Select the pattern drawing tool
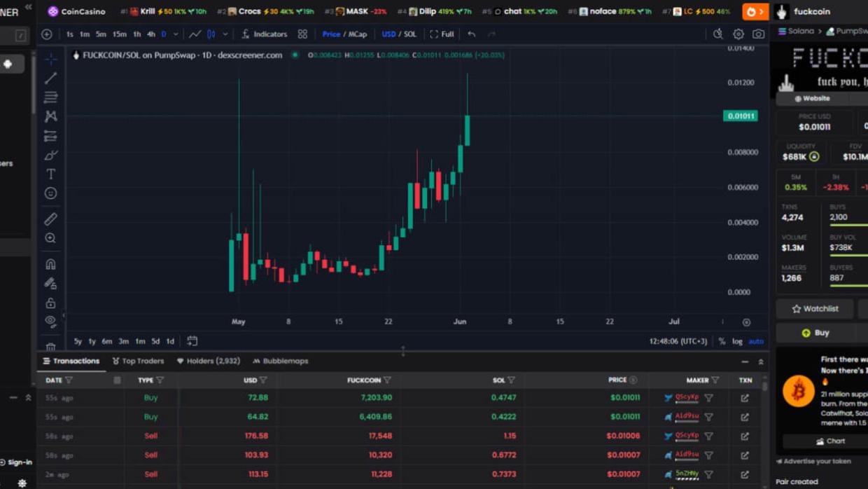868x489 pixels. (50, 116)
